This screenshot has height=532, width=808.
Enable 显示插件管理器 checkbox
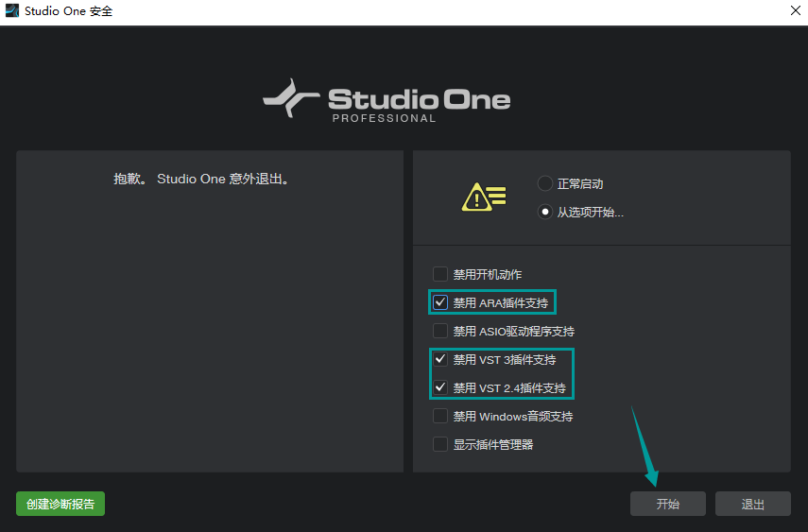440,444
